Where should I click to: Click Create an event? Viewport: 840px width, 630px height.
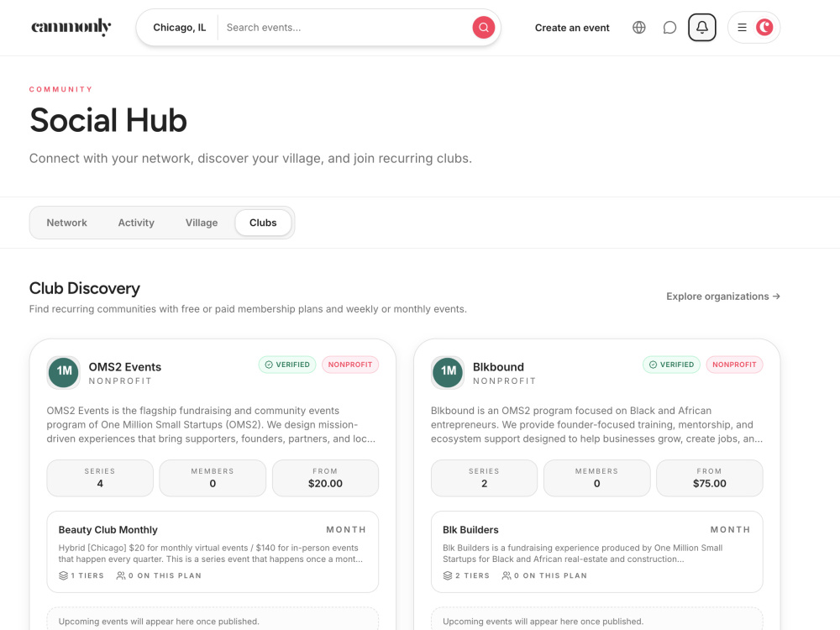coord(571,28)
